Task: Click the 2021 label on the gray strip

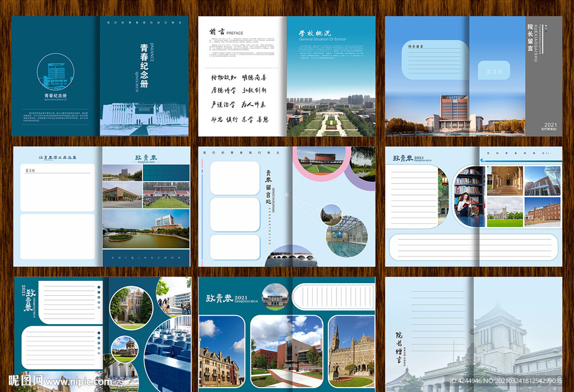Action: pos(550,125)
